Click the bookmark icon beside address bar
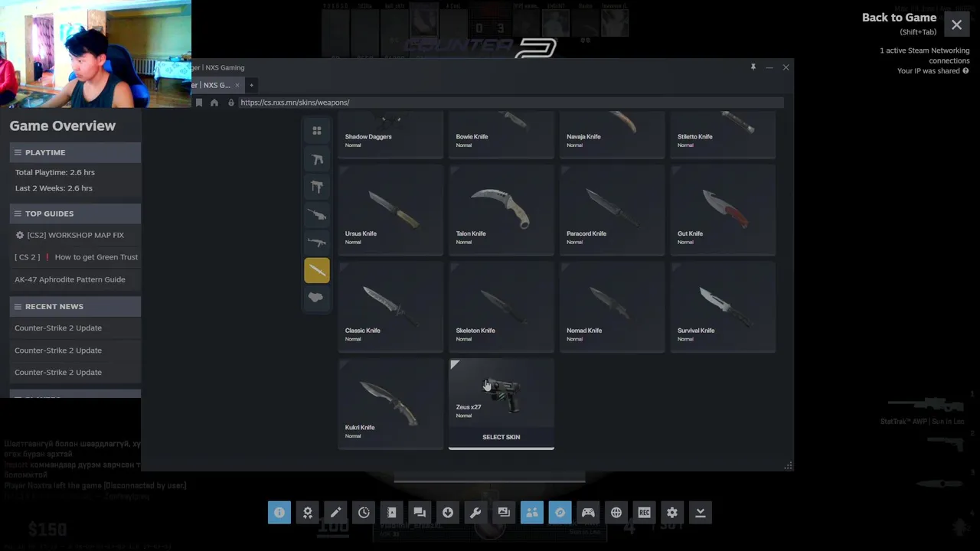Image resolution: width=980 pixels, height=551 pixels. [199, 103]
